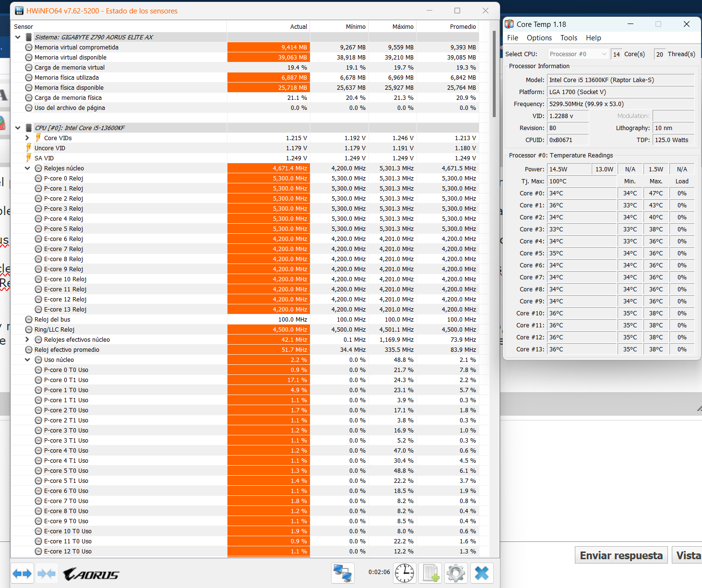Viewport: 702px width, 588px height.
Task: Open the Help menu in Core Temp
Action: (593, 38)
